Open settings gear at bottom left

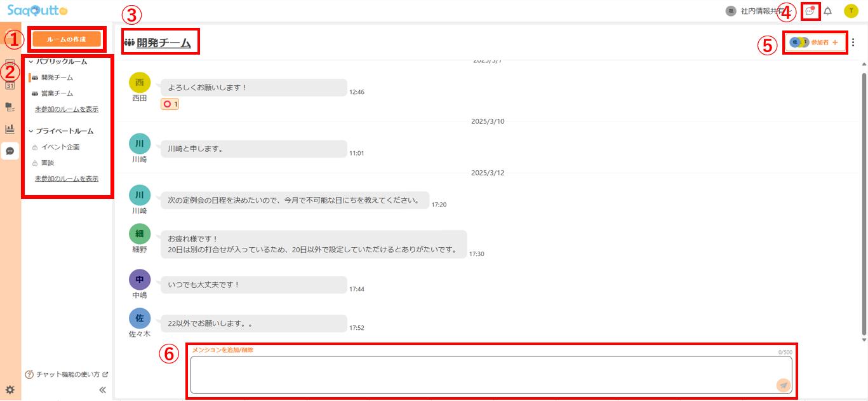[x=10, y=390]
